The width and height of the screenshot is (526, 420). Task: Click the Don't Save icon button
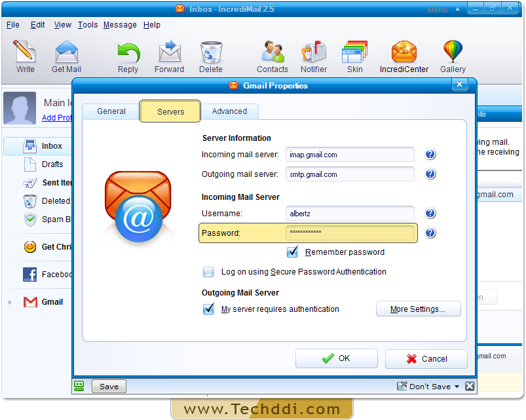pyautogui.click(x=402, y=386)
